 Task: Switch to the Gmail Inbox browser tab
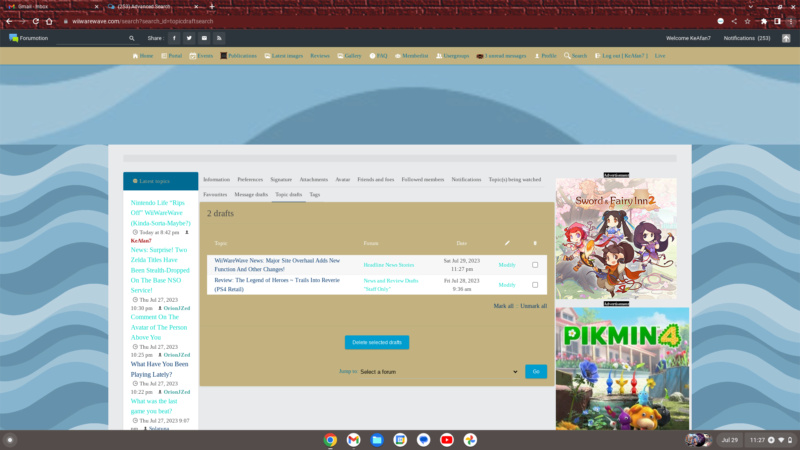51,7
